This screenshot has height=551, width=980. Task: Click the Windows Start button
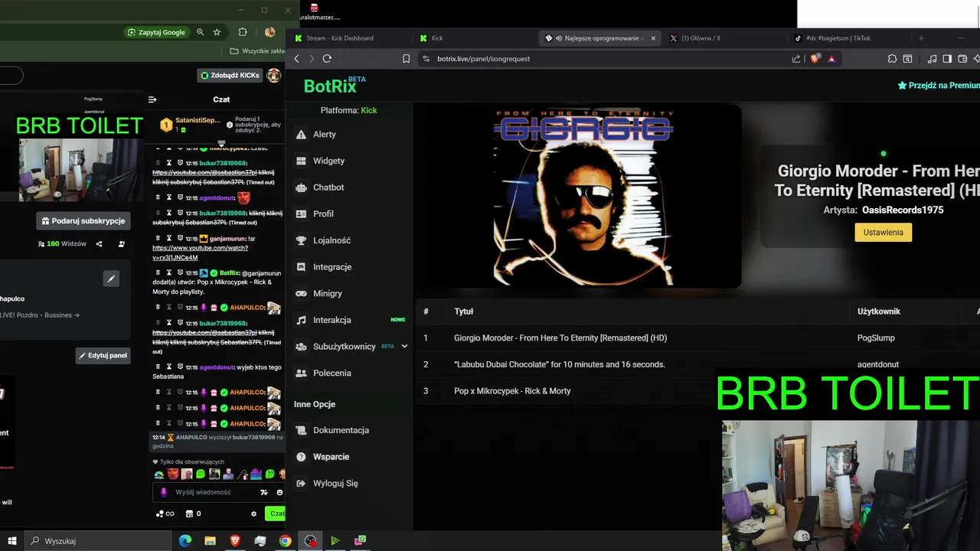pos(11,541)
